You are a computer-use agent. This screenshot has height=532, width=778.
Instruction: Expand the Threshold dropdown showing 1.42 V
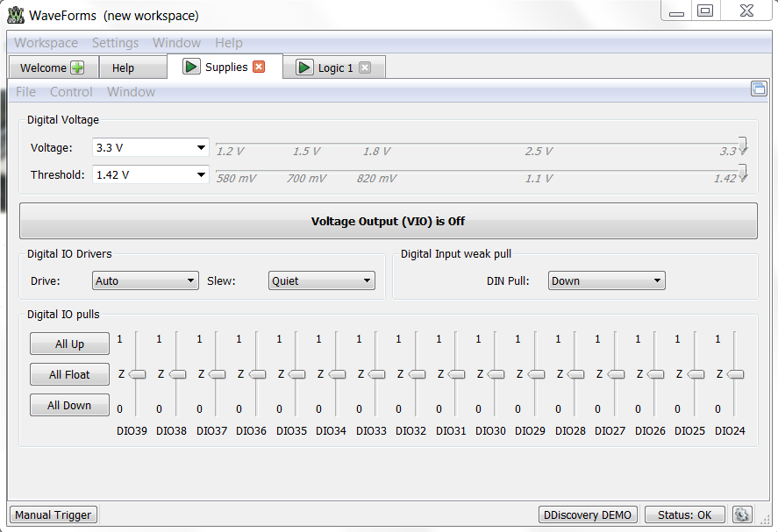point(150,174)
